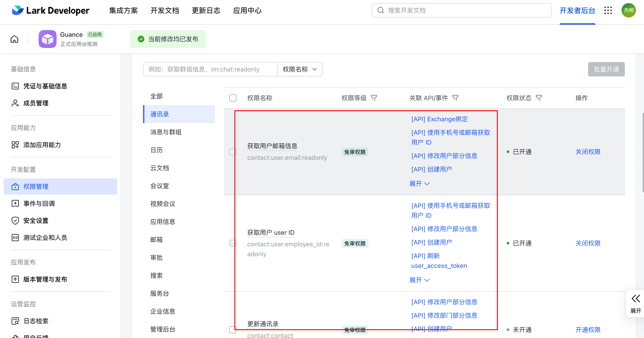Select the 获取用户 user ID checkbox
The width and height of the screenshot is (644, 338).
233,243
